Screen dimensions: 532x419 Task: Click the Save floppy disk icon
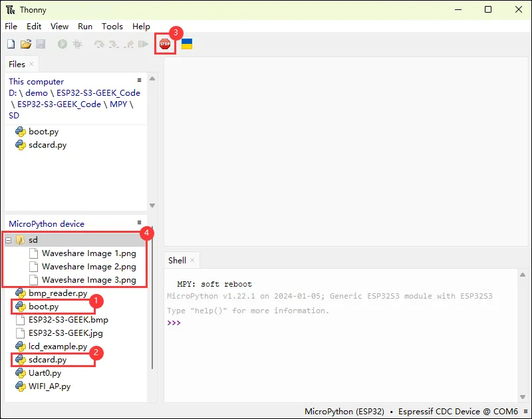(41, 45)
